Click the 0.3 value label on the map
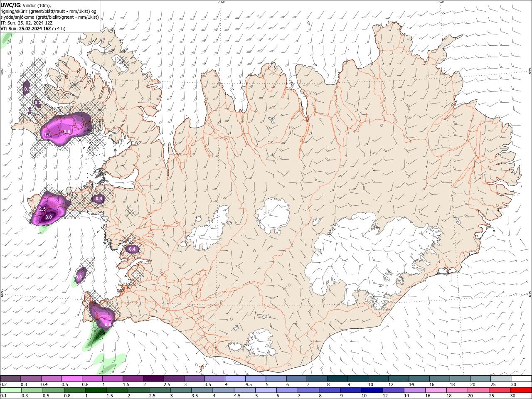This screenshot has width=532, height=399. click(27, 89)
